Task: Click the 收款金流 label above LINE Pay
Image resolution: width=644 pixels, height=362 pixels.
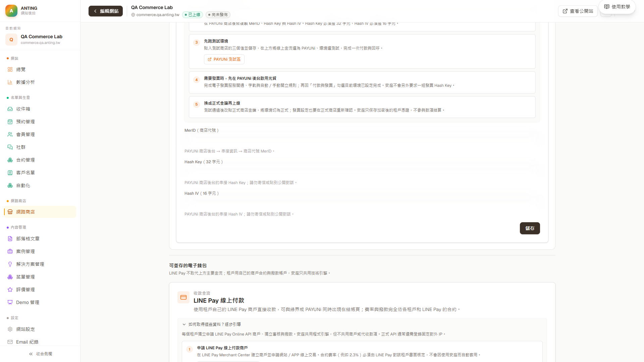Action: (x=202, y=293)
